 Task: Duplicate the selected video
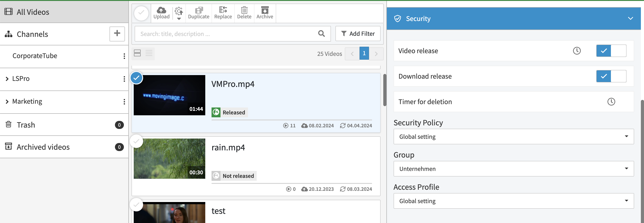199,13
